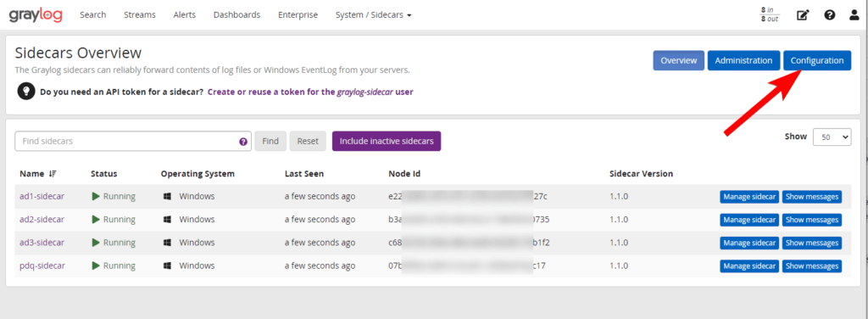868x319 pixels.
Task: Show messages for ad2-sidecar
Action: tap(812, 220)
